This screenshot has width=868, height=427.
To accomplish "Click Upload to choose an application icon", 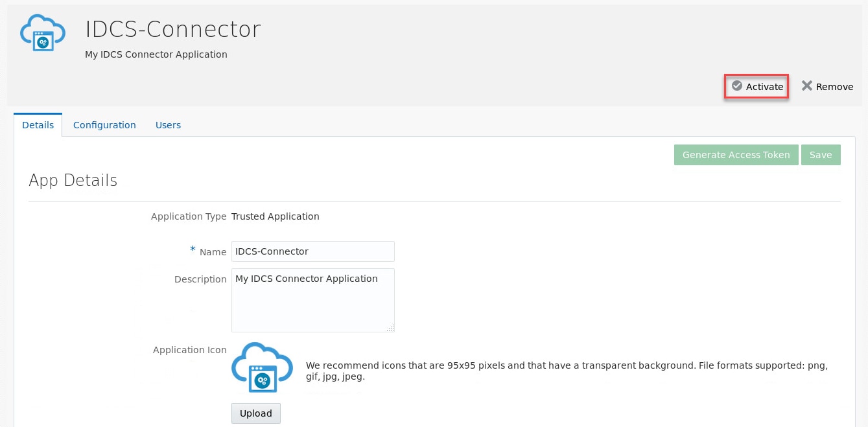I will (255, 413).
